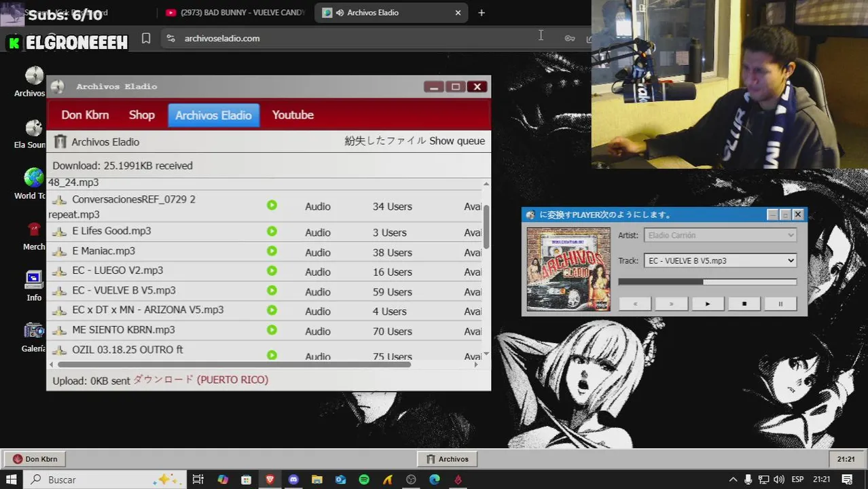
Task: Open the notification center icon
Action: click(x=846, y=479)
